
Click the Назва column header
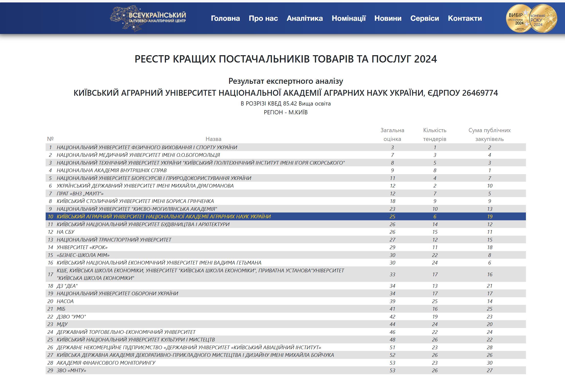click(x=213, y=139)
